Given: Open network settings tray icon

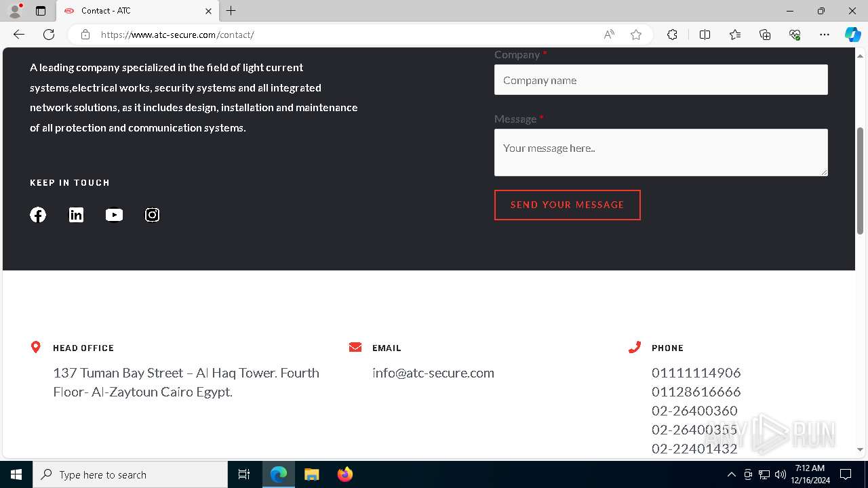Looking at the screenshot, I should point(764,474).
